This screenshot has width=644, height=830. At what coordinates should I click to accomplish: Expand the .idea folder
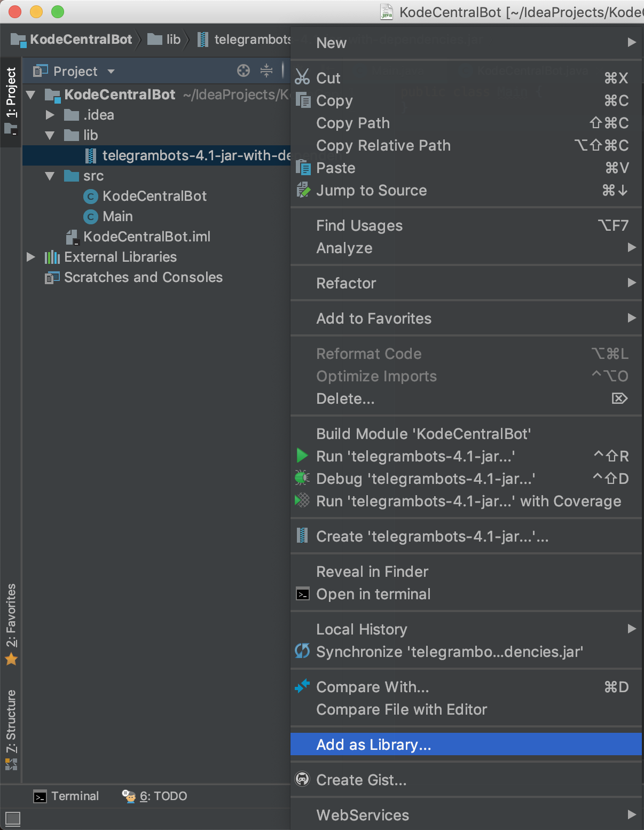click(50, 115)
